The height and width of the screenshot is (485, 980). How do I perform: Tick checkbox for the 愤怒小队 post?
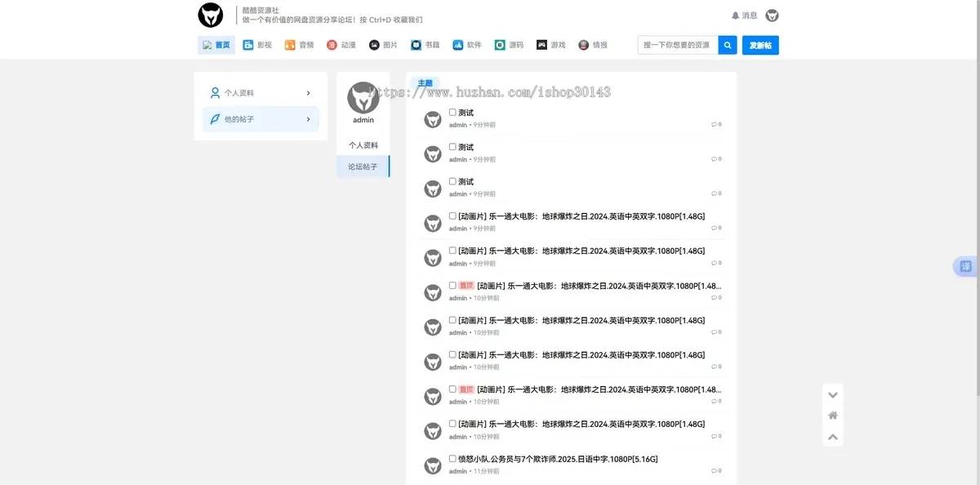(452, 458)
